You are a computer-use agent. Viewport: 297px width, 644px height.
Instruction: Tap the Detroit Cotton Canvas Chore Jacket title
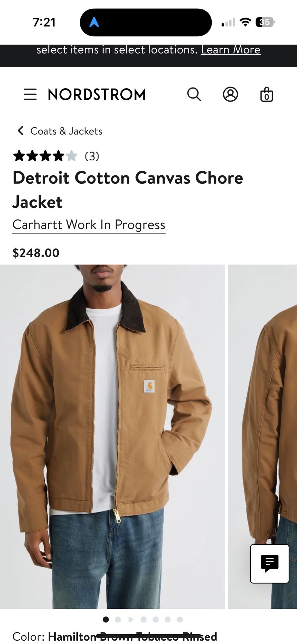[128, 190]
